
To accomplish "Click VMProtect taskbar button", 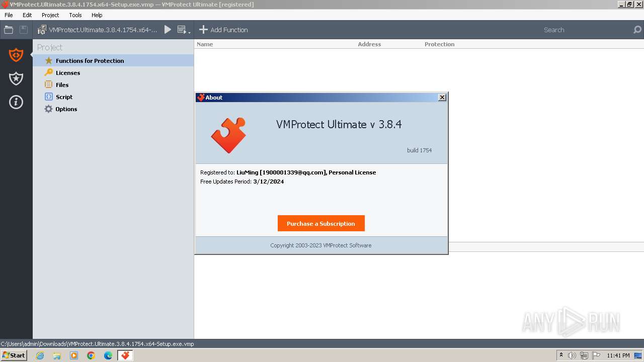I will 125,355.
